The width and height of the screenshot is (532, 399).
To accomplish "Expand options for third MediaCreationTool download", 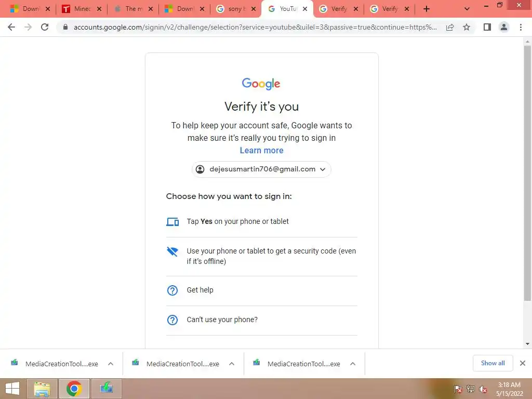I will pyautogui.click(x=353, y=364).
